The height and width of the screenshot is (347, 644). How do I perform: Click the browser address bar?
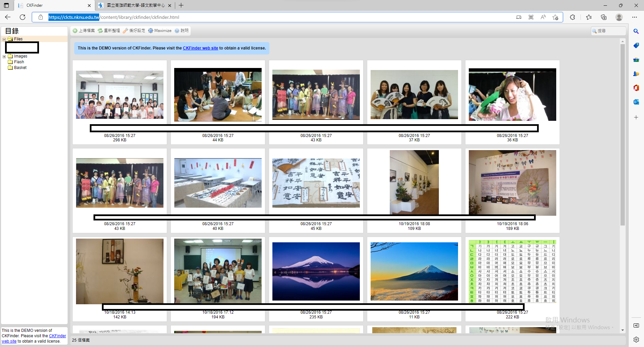tap(279, 17)
